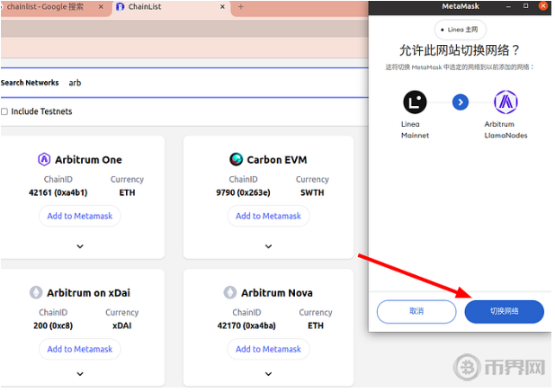Switch to the chainlist Google search tab
This screenshot has height=392, width=555.
49,7
